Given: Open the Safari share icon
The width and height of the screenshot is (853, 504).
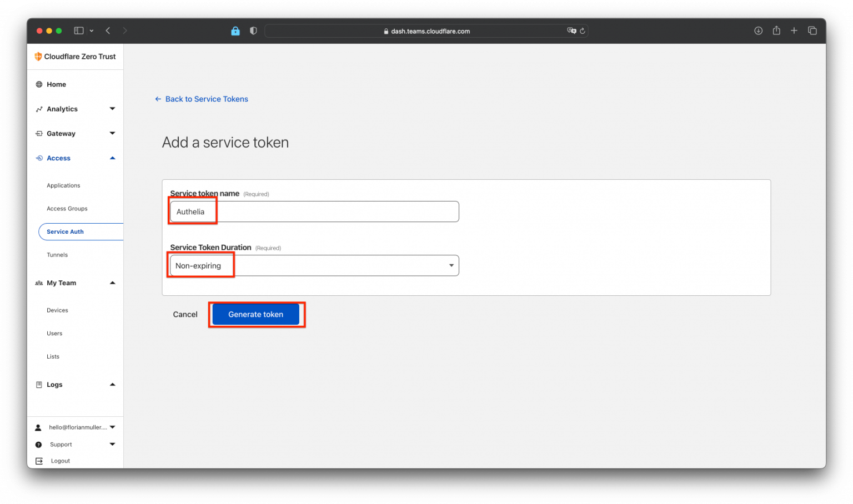Looking at the screenshot, I should pos(776,31).
